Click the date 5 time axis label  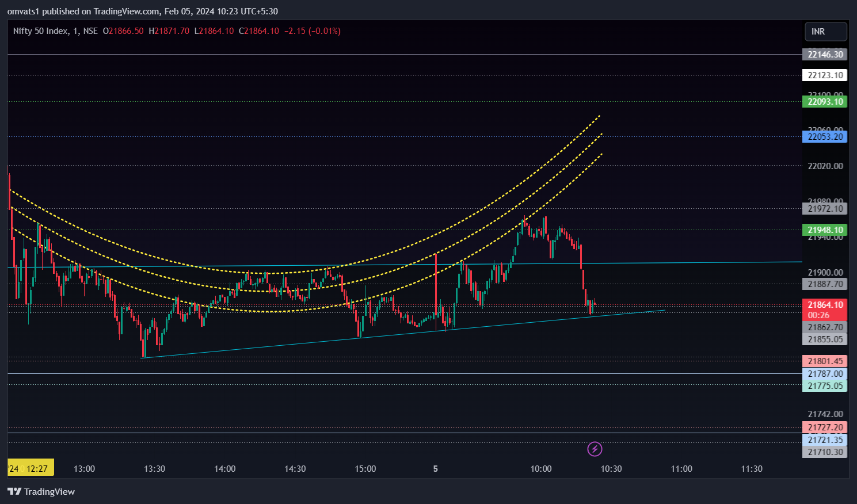click(436, 469)
